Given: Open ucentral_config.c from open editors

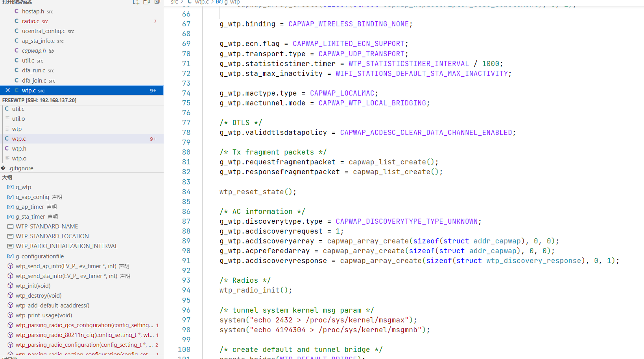Looking at the screenshot, I should tap(82, 31).
